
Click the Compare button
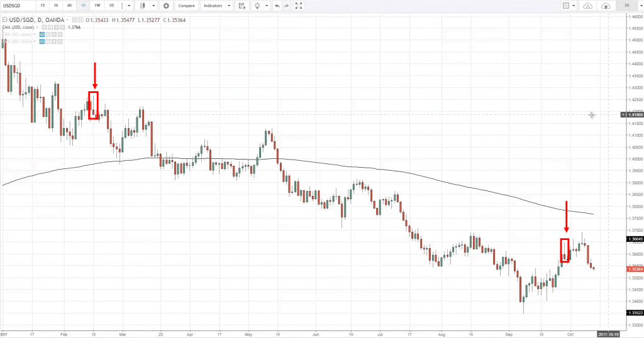click(186, 6)
